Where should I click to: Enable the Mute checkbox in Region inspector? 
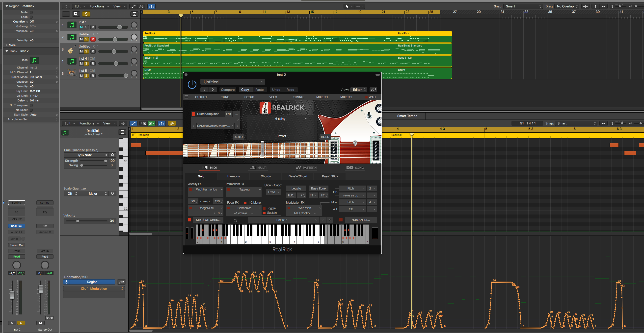(x=31, y=12)
